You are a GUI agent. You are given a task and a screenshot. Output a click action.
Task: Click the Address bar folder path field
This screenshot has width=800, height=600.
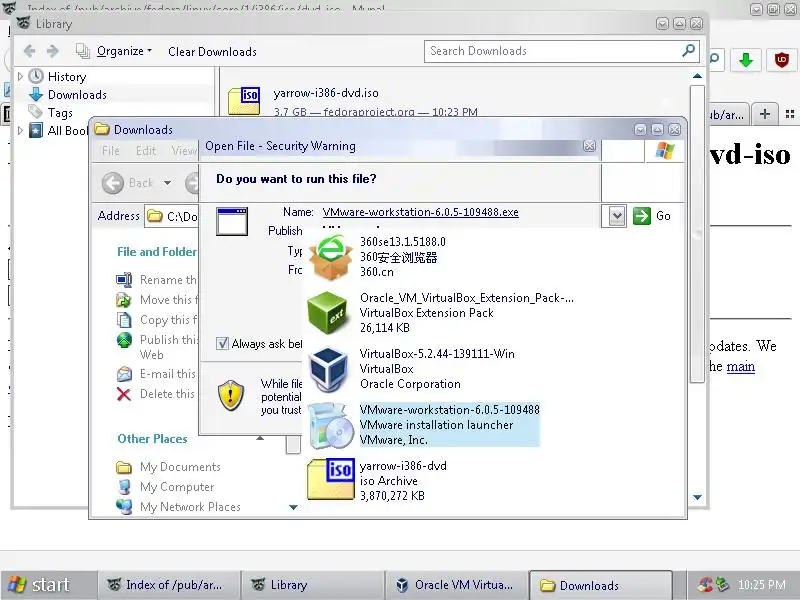point(172,216)
